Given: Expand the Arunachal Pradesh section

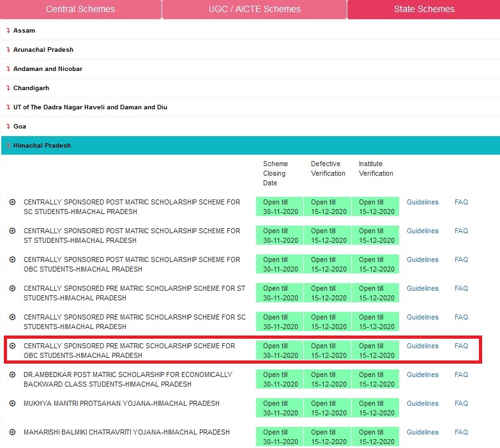Looking at the screenshot, I should coord(43,50).
